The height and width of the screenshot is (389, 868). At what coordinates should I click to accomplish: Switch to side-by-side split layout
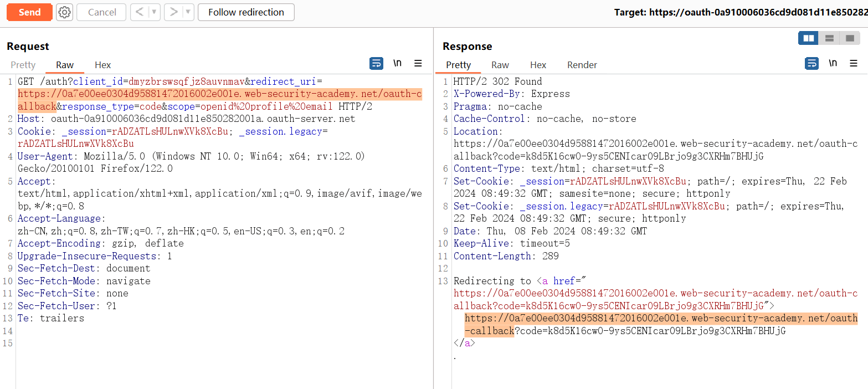coord(809,38)
